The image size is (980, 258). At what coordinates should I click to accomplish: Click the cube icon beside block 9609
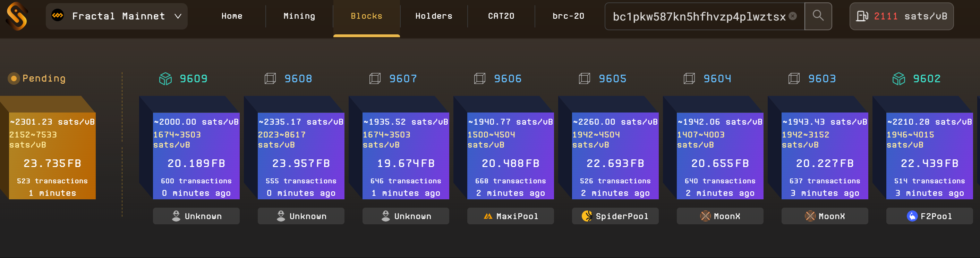coord(165,79)
